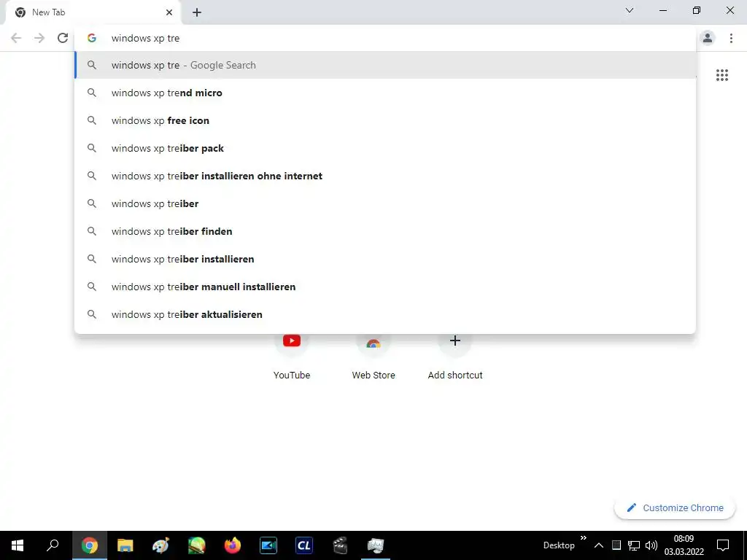Select the plain 'windows xp treiber' suggestion
Screen dimensions: 747x560
pyautogui.click(x=385, y=203)
